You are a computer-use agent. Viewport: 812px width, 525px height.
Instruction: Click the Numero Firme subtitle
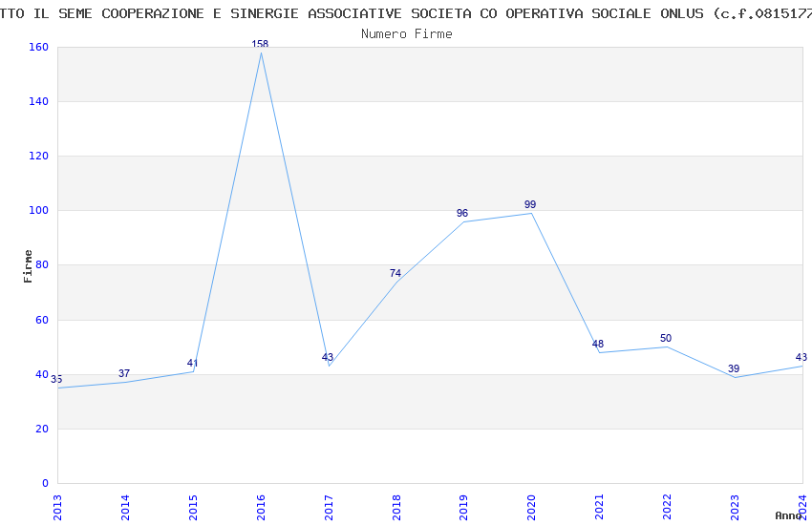407,33
